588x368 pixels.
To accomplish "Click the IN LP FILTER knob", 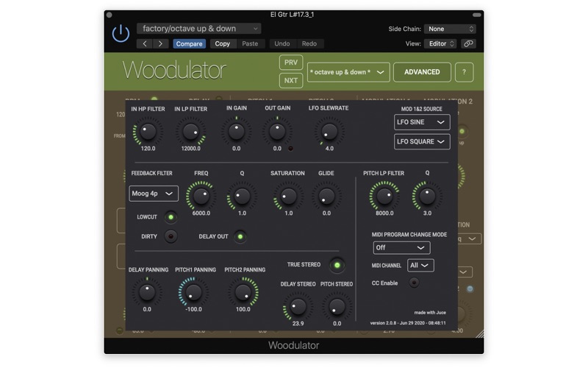I will point(191,132).
